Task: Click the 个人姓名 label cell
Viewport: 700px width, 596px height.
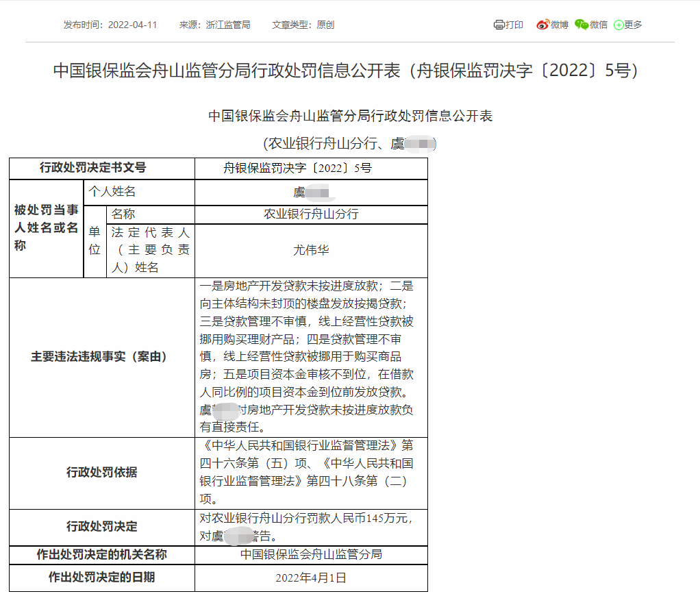Action: point(139,193)
